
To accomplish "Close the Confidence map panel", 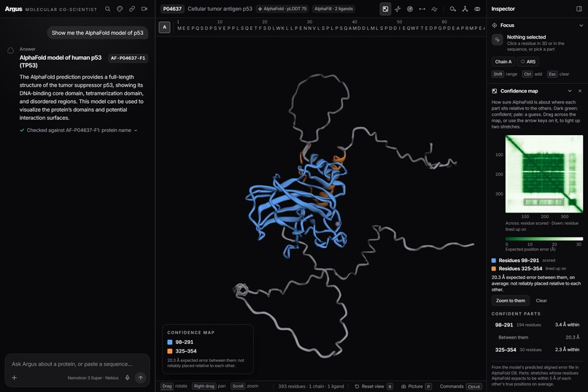I will (580, 91).
